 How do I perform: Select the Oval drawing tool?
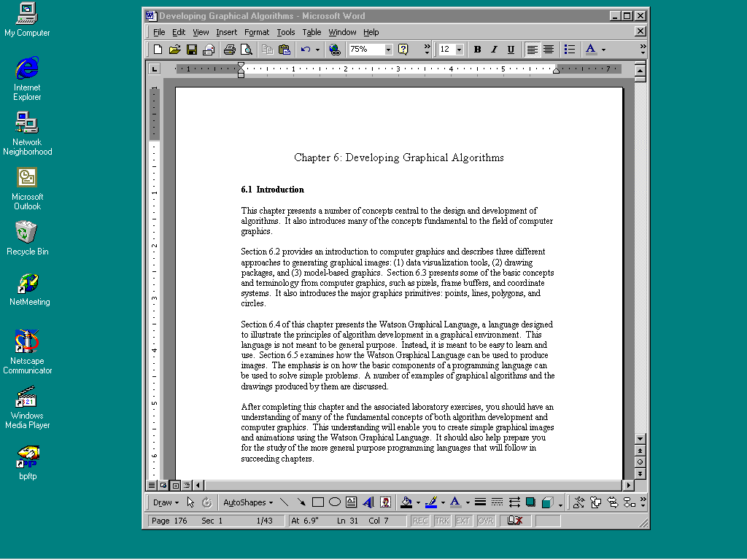point(335,502)
